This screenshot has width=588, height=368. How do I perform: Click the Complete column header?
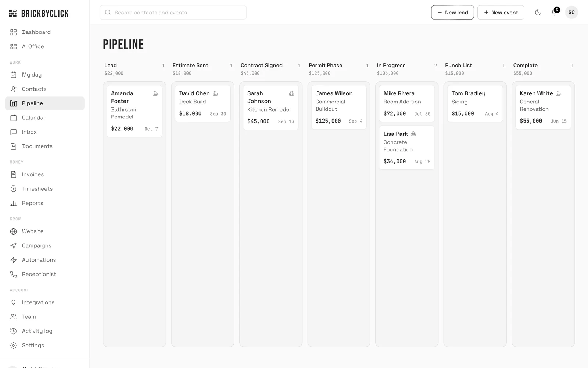(526, 66)
